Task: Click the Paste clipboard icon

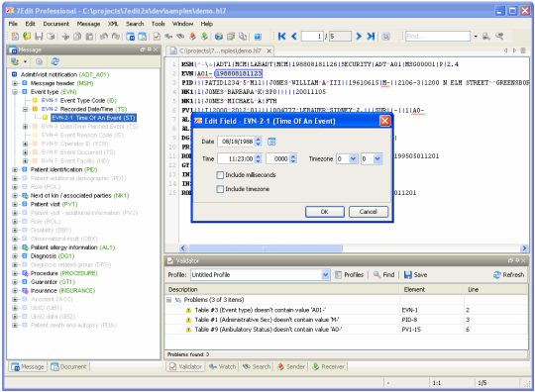Action: [89, 37]
